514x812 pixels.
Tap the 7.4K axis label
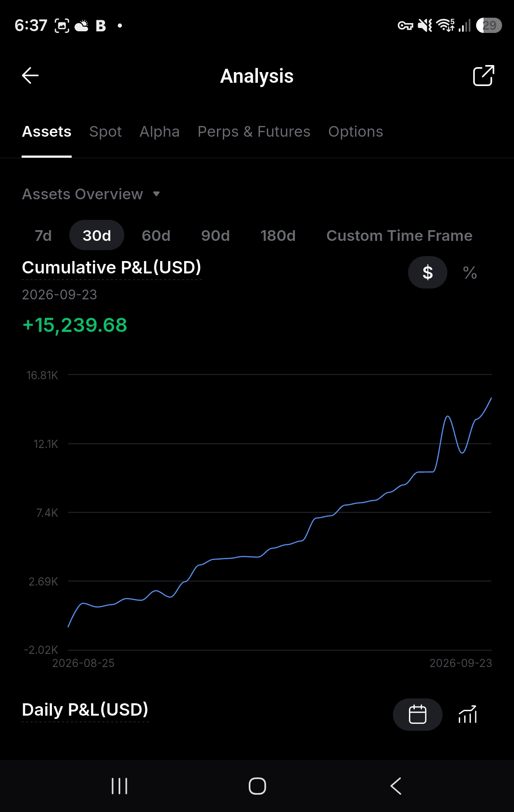point(47,513)
